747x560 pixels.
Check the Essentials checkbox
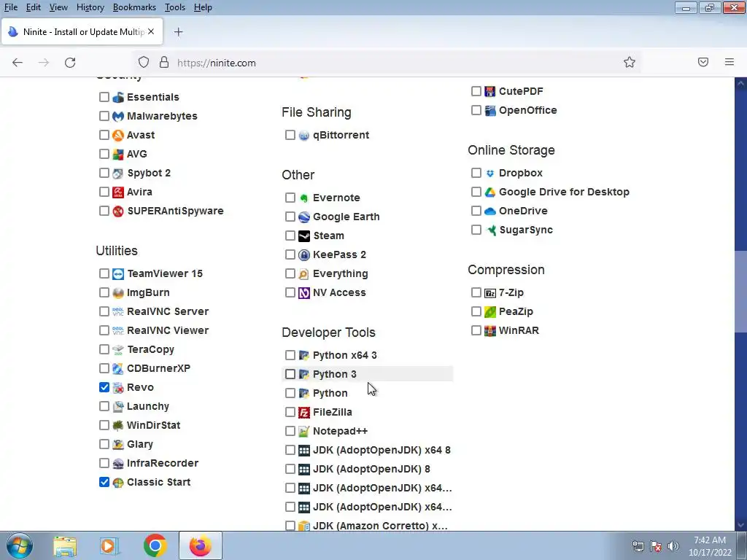[104, 97]
